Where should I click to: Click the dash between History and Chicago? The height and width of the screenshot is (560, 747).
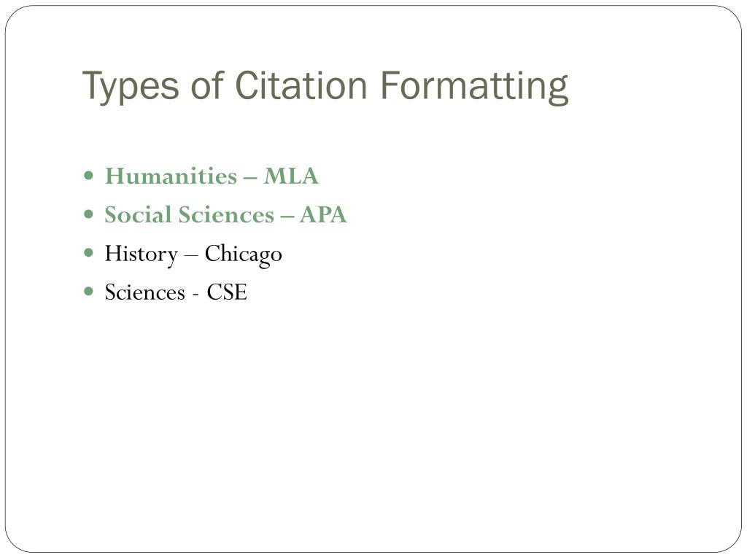[x=191, y=255]
